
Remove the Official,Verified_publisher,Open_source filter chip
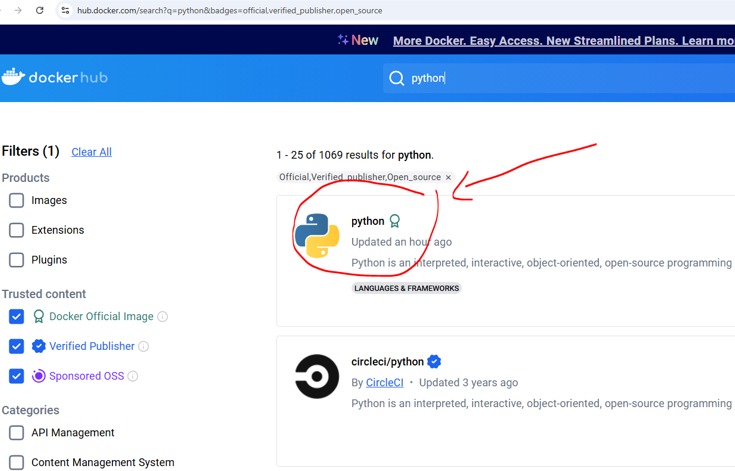click(x=448, y=178)
